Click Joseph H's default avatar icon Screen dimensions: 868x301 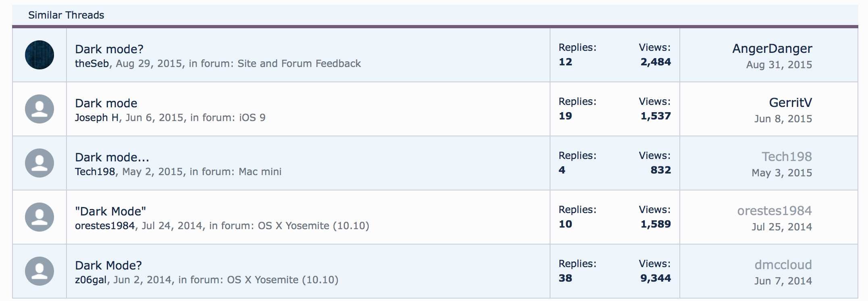coord(39,109)
